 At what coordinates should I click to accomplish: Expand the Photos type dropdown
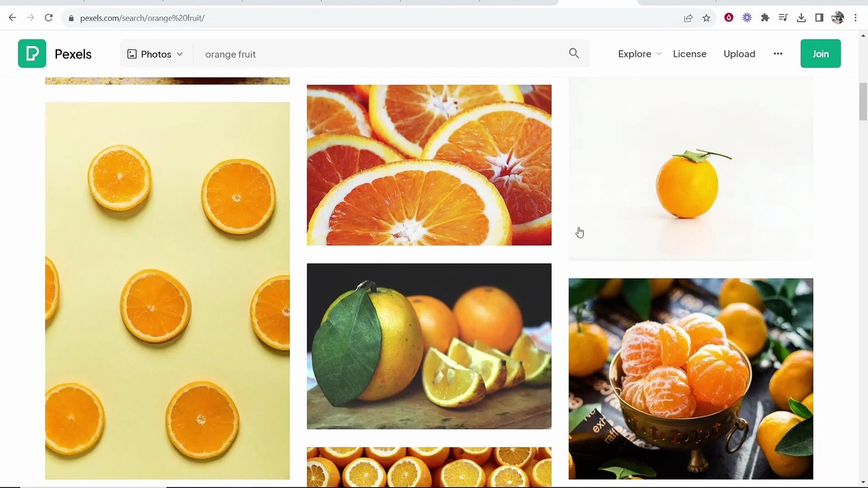(155, 54)
